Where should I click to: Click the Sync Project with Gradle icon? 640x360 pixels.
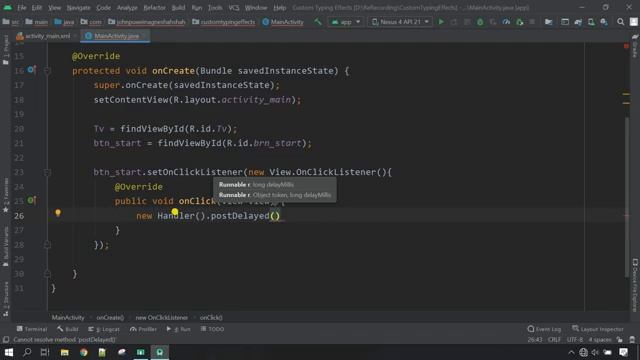click(578, 22)
